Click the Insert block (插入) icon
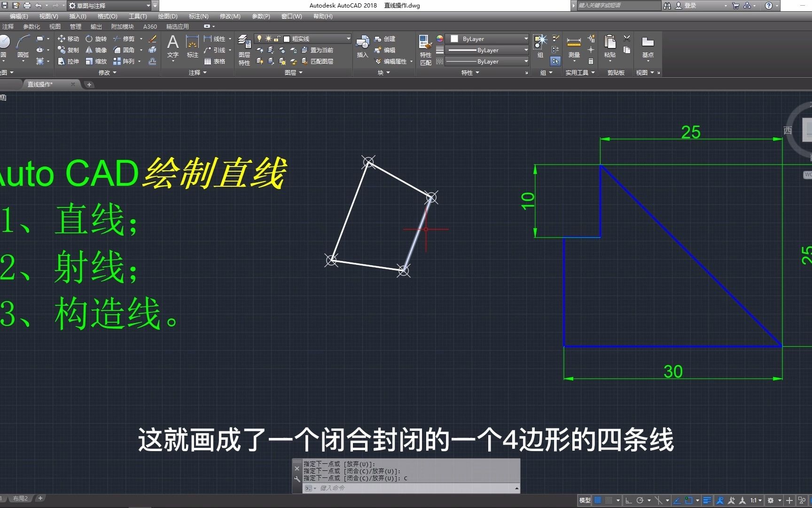This screenshot has height=508, width=812. coord(362,46)
